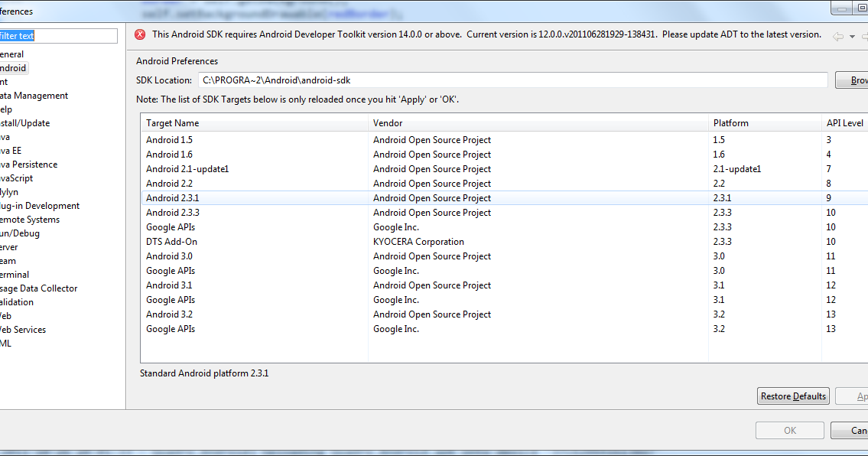Viewport: 868px width, 456px height.
Task: Click the Browse button for SDK Location
Action: click(853, 80)
